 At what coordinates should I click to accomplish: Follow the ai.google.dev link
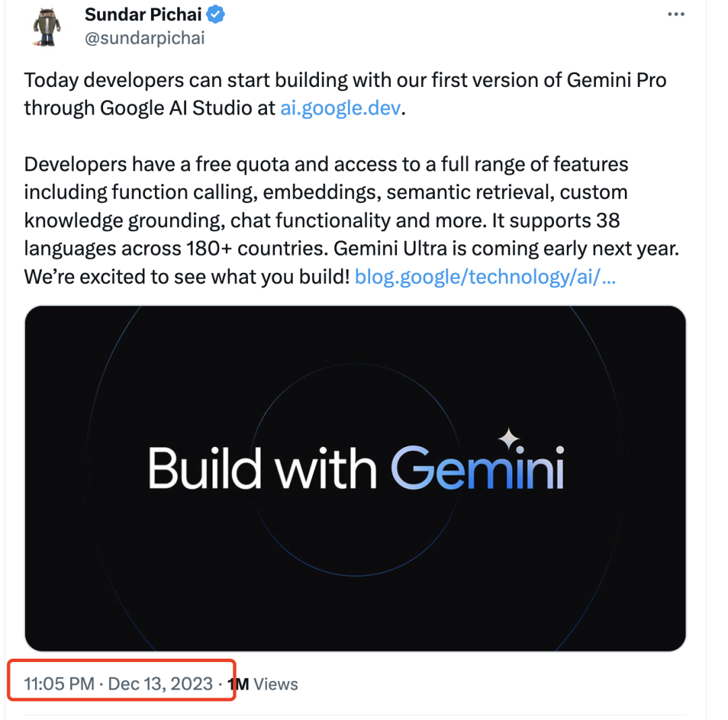click(340, 108)
